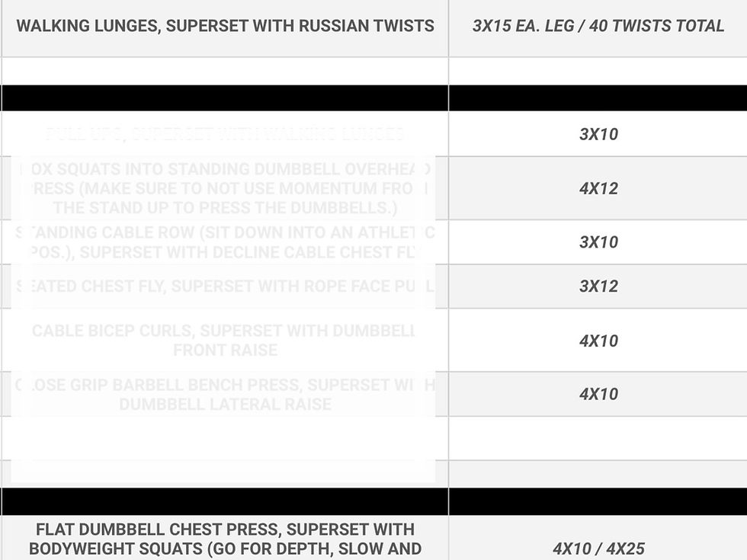Click the Standing Cable Row exercise cell
This screenshot has width=747, height=560.
[225, 242]
